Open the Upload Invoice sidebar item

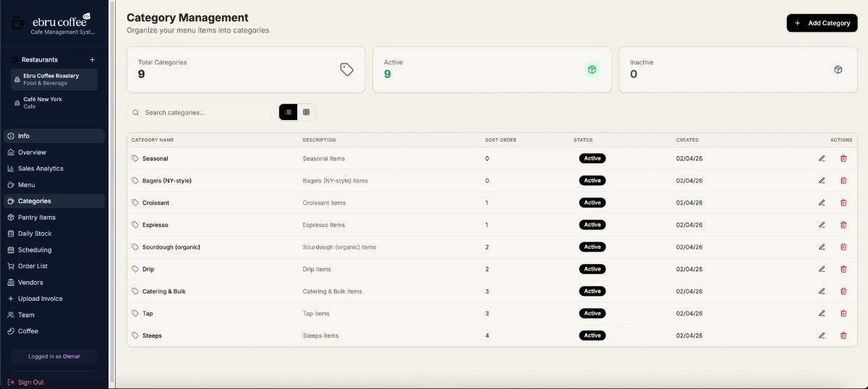click(40, 299)
